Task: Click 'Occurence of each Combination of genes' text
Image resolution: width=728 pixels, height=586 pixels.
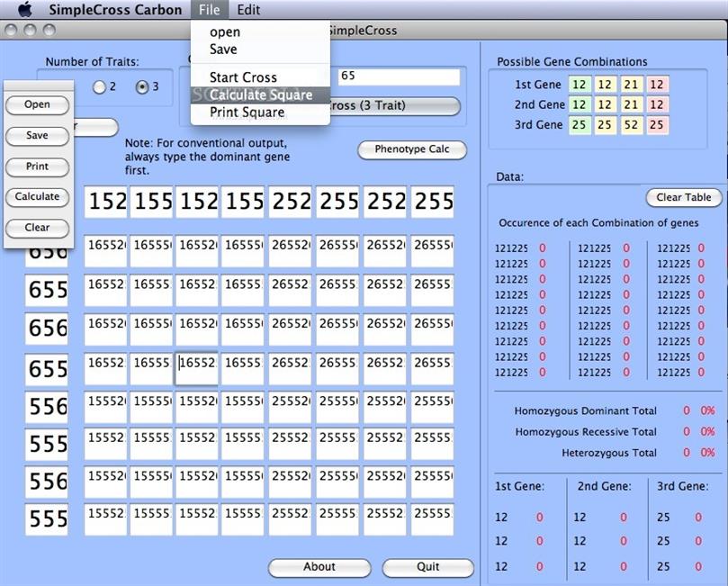Action: coord(598,223)
